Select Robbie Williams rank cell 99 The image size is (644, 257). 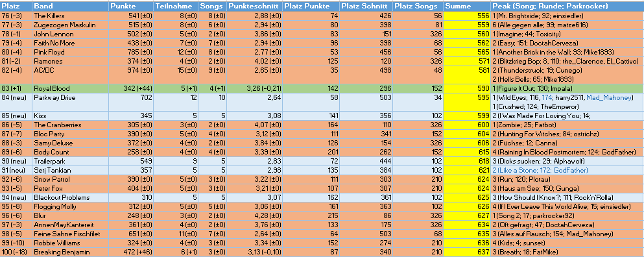[16, 243]
